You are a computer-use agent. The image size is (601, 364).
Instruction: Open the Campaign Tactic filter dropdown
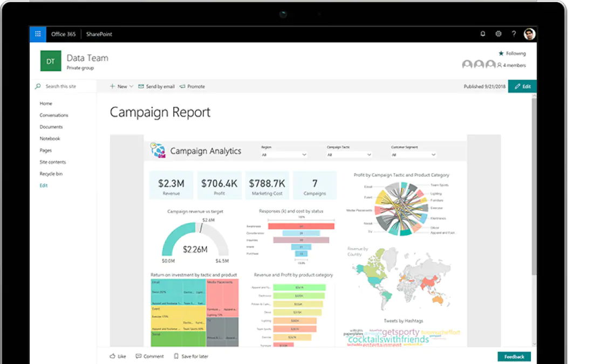point(349,155)
